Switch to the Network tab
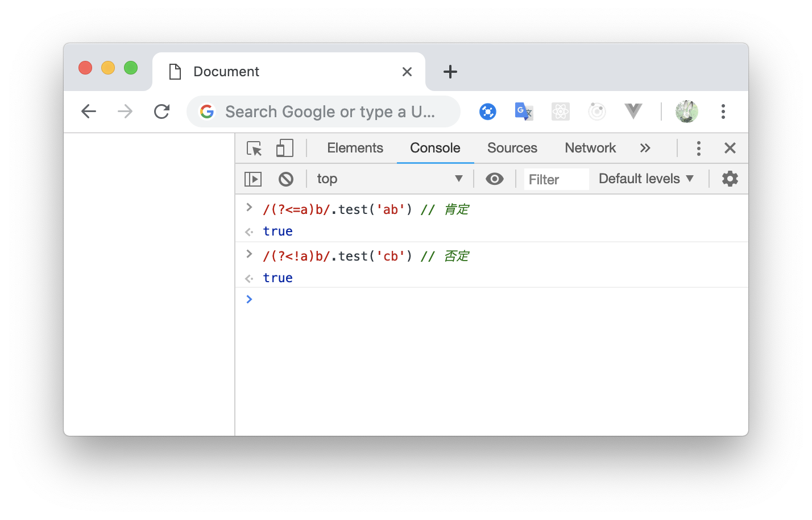This screenshot has height=520, width=812. 590,148
